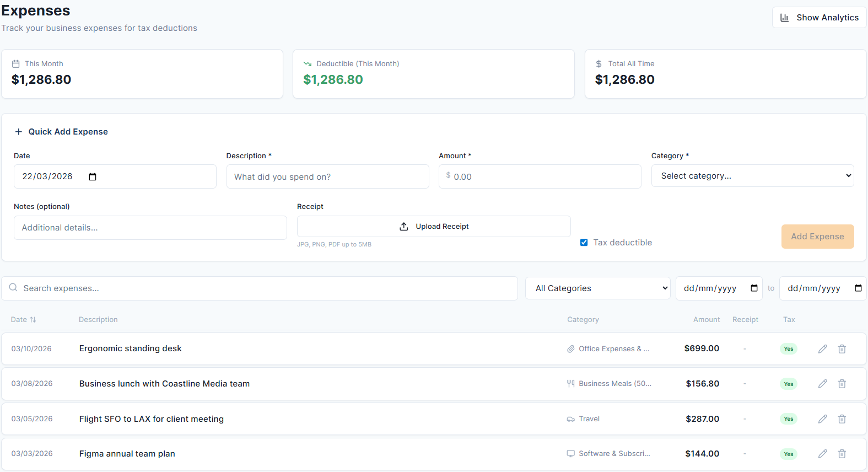Click the Description input field
Screen dimensions: 868x472
pyautogui.click(x=327, y=177)
